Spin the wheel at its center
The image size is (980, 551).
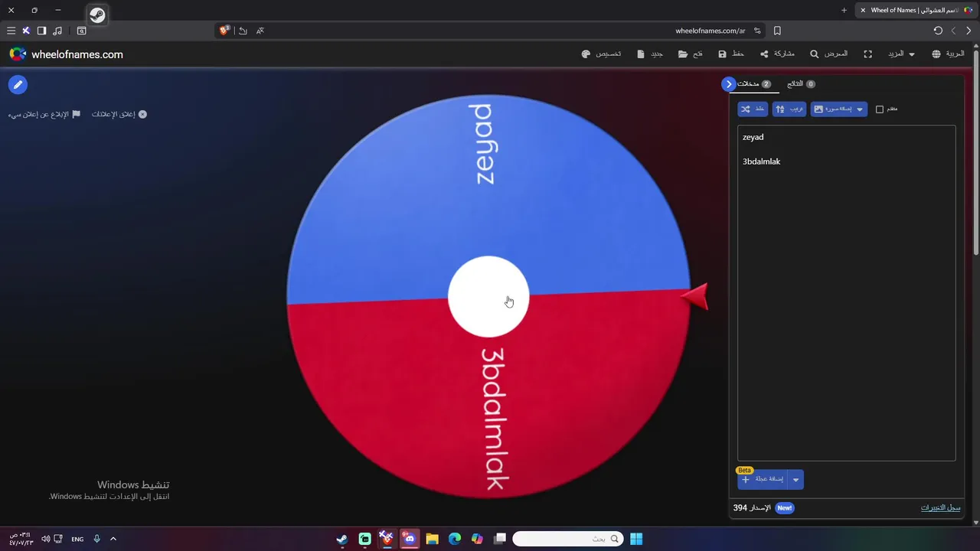[488, 297]
